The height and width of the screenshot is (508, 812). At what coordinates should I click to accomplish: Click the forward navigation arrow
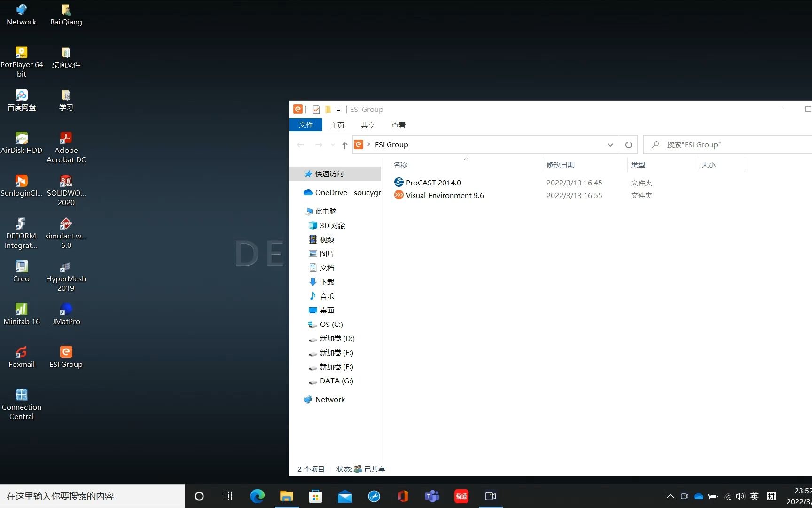[319, 145]
